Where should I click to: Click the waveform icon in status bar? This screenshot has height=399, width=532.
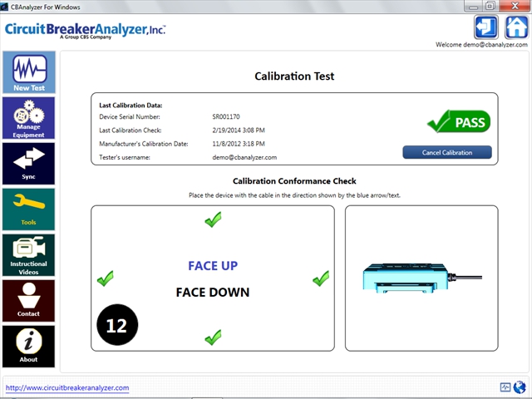pyautogui.click(x=505, y=387)
